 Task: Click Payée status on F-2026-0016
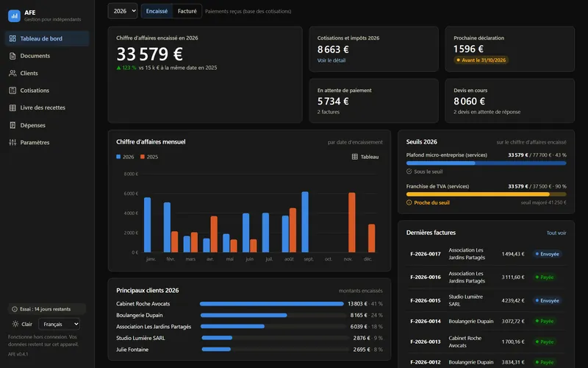544,277
